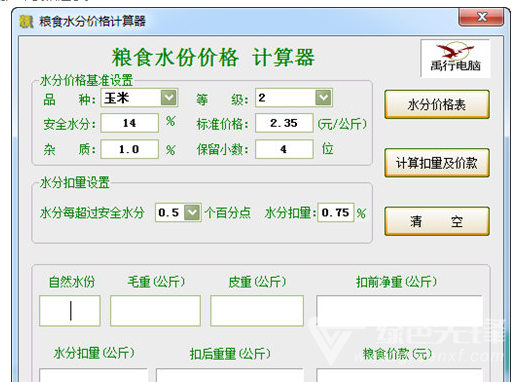522x382 pixels.
Task: Focus the 安全水分 field with 14
Action: [129, 123]
